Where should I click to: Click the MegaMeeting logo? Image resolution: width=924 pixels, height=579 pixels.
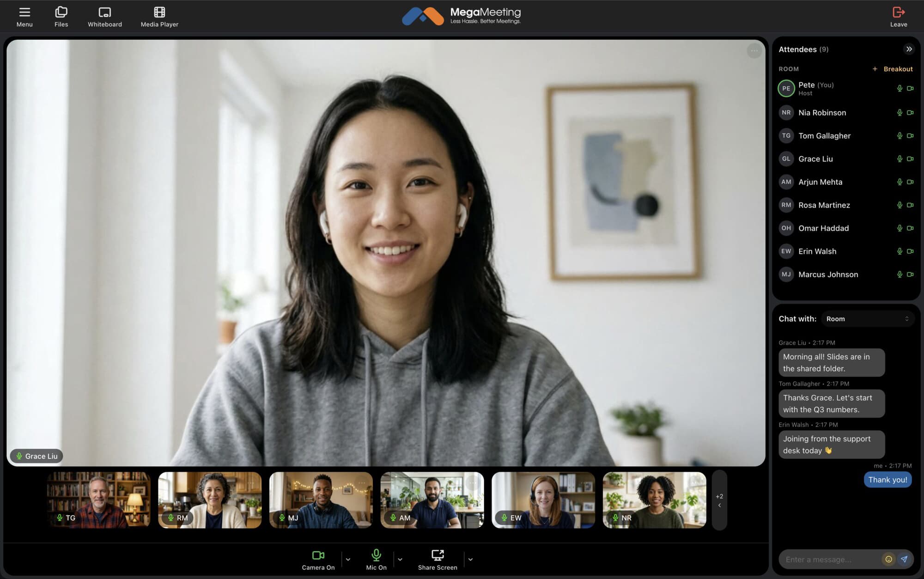tap(462, 16)
